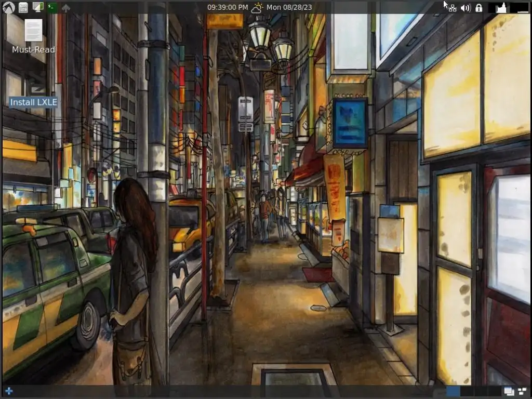
Task: Click the upload arrow icon in the panel
Action: click(x=66, y=7)
